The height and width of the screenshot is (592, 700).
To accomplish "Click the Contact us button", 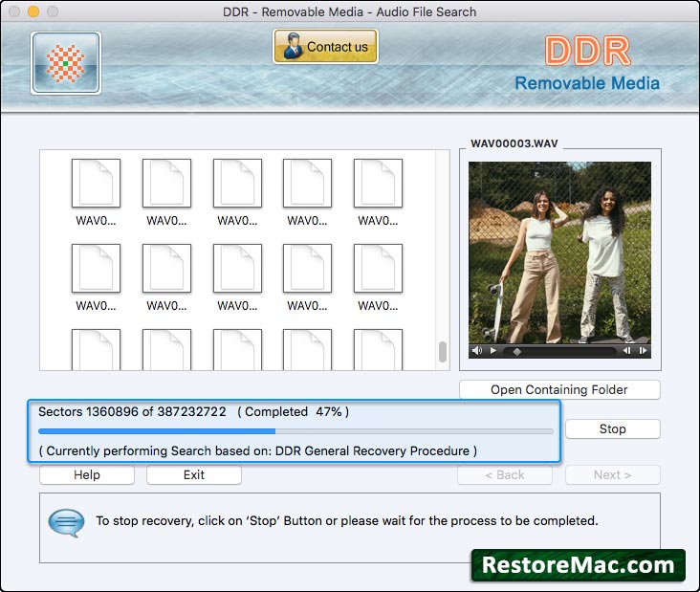I will 325,47.
